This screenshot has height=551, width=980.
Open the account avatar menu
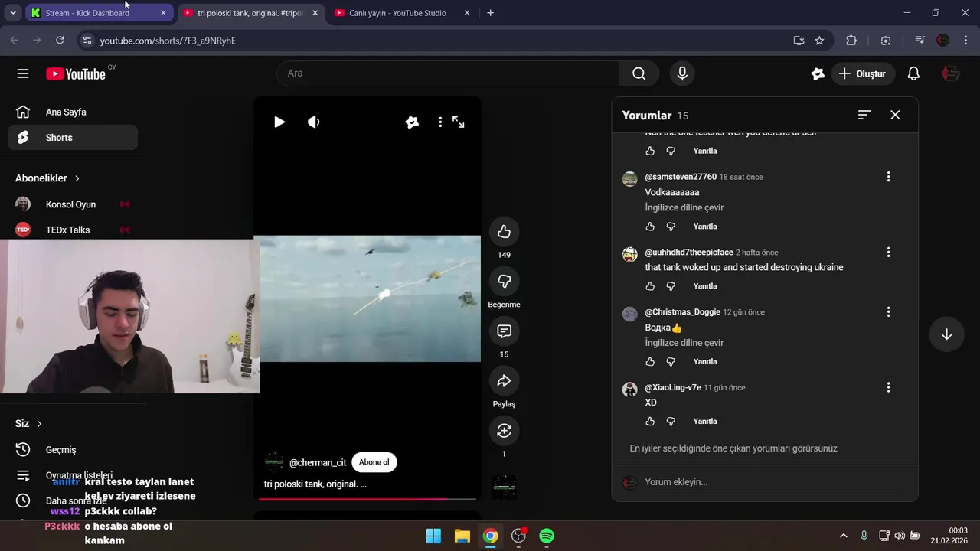[950, 73]
